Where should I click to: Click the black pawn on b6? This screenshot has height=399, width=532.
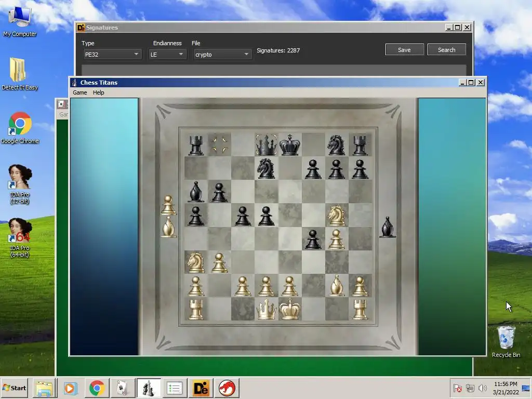(219, 192)
